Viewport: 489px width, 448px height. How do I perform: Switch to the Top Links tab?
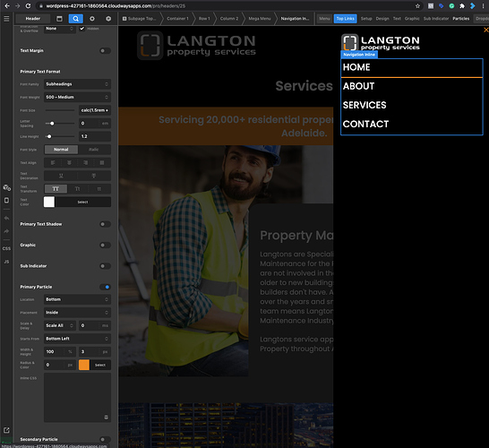[345, 19]
